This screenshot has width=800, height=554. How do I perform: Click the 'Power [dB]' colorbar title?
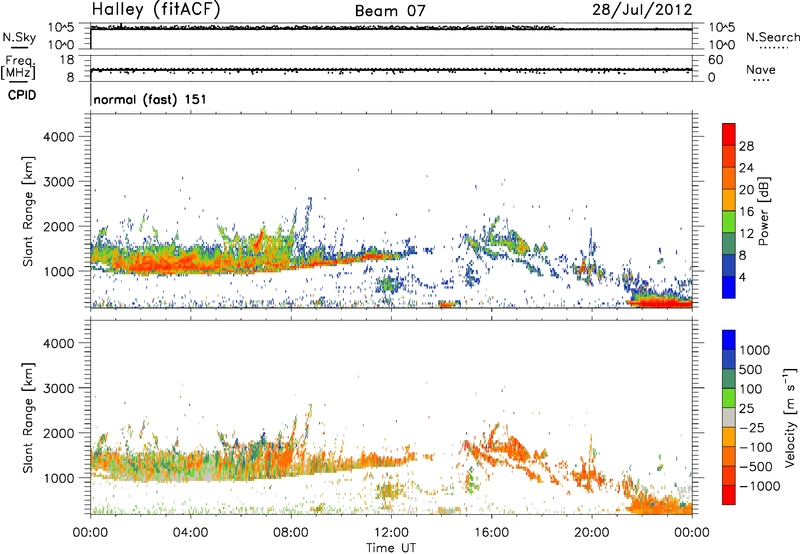click(x=763, y=211)
